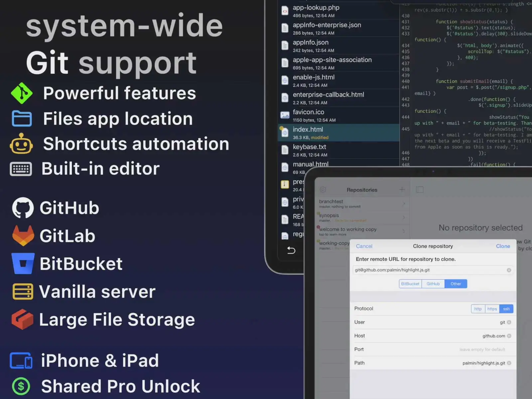This screenshot has width=532, height=399.
Task: Clear the remote URL text field
Action: [509, 270]
